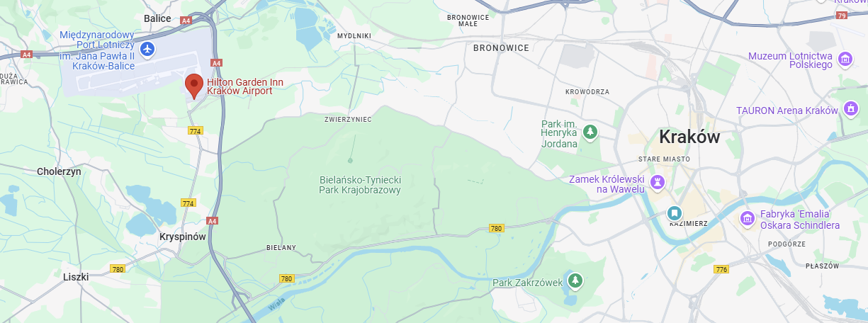The height and width of the screenshot is (323, 868).
Task: Select the Kraków-Balice airport plane icon
Action: tap(147, 49)
